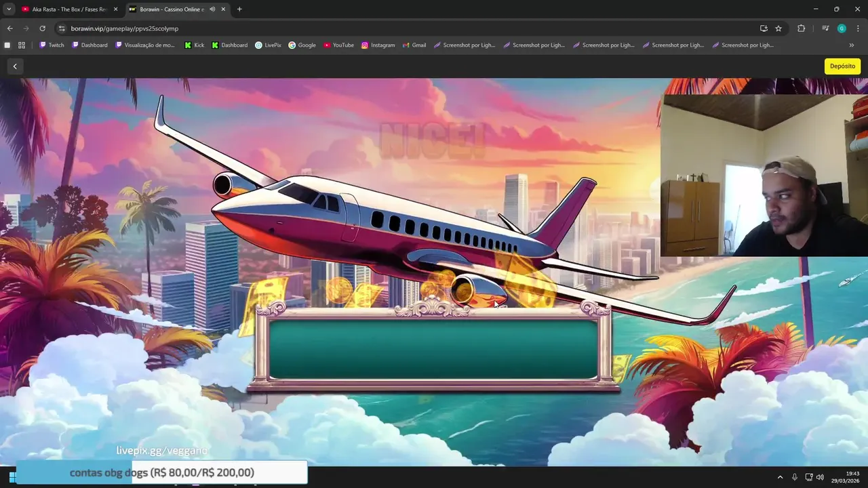Viewport: 868px width, 488px height.
Task: Open the Twitch Dashboard bookmark
Action: 90,45
